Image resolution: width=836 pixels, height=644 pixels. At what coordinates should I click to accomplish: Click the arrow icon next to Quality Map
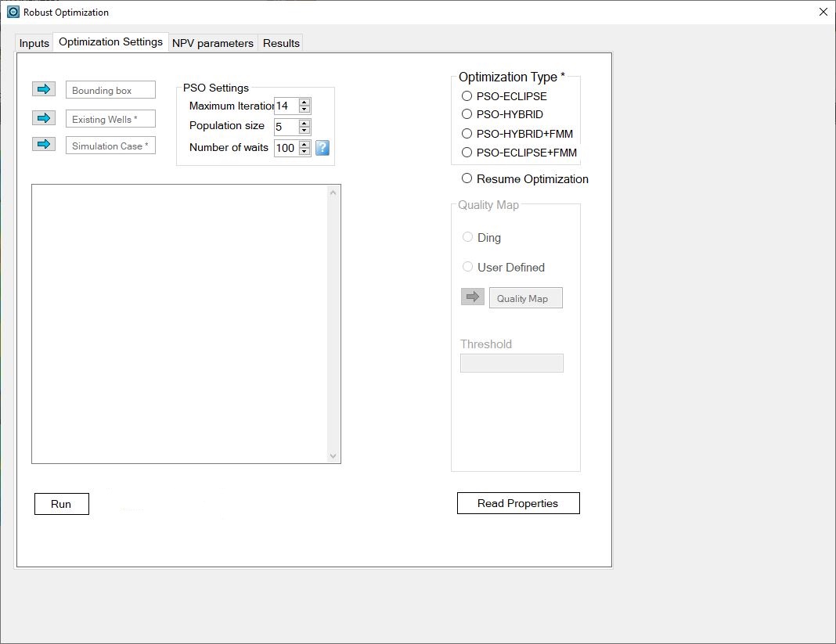coord(471,297)
